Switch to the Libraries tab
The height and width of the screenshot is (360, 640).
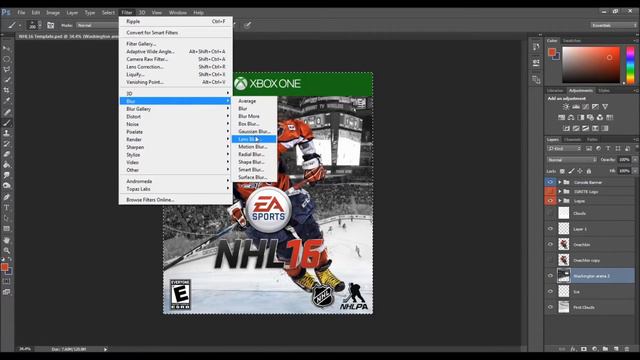click(x=555, y=91)
